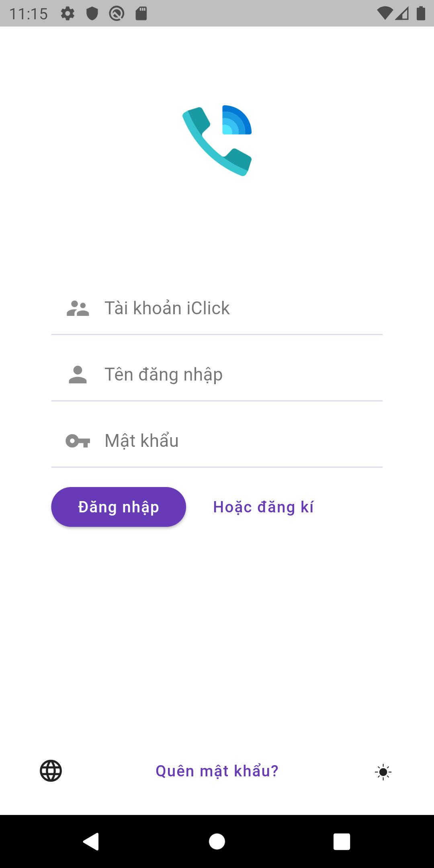Screen dimensions: 434x868
Task: Tap the Android home circle button
Action: (217, 841)
